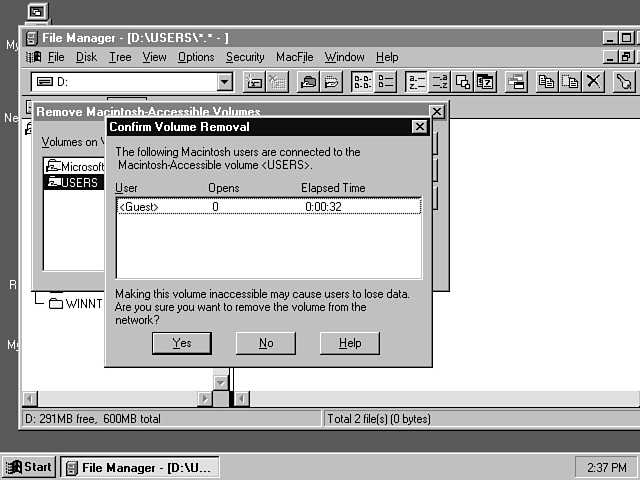The image size is (640, 480).
Task: Open the MacFile menu
Action: 294,57
